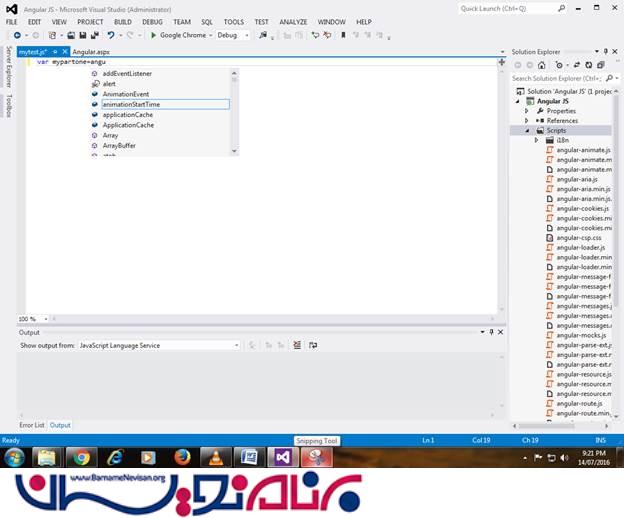Click Clear All icon in Output panel

[x=297, y=345]
